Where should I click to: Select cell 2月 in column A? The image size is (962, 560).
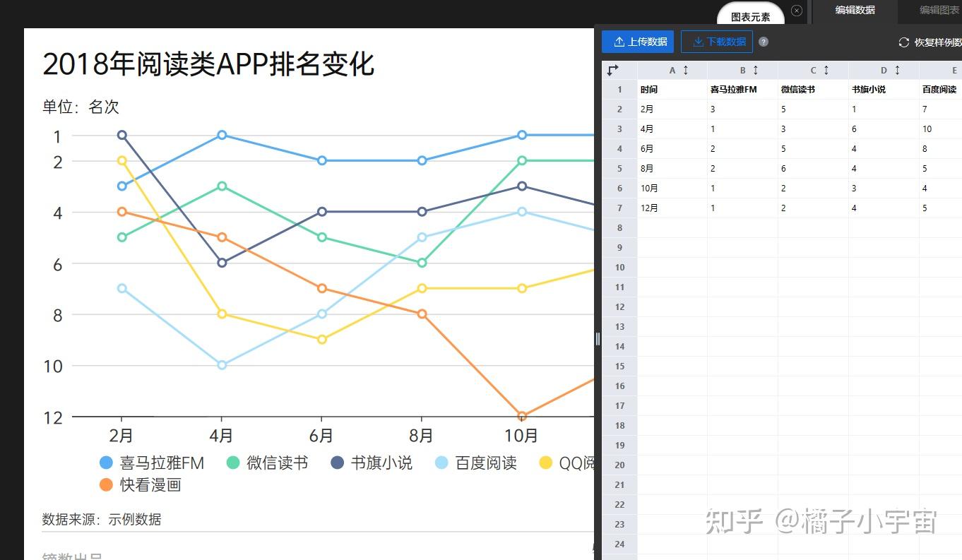tap(672, 109)
